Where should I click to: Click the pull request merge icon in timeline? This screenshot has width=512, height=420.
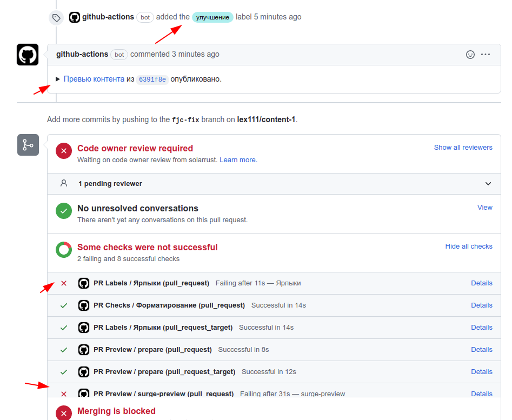pos(28,144)
